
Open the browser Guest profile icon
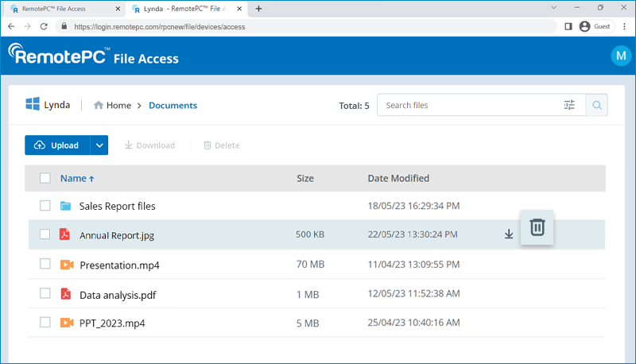click(585, 25)
